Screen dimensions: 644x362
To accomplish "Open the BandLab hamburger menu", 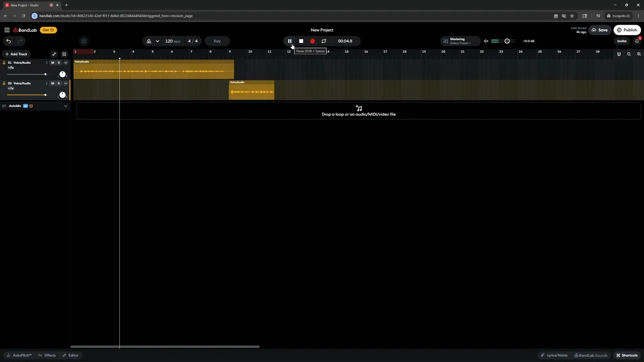I will click(7, 30).
